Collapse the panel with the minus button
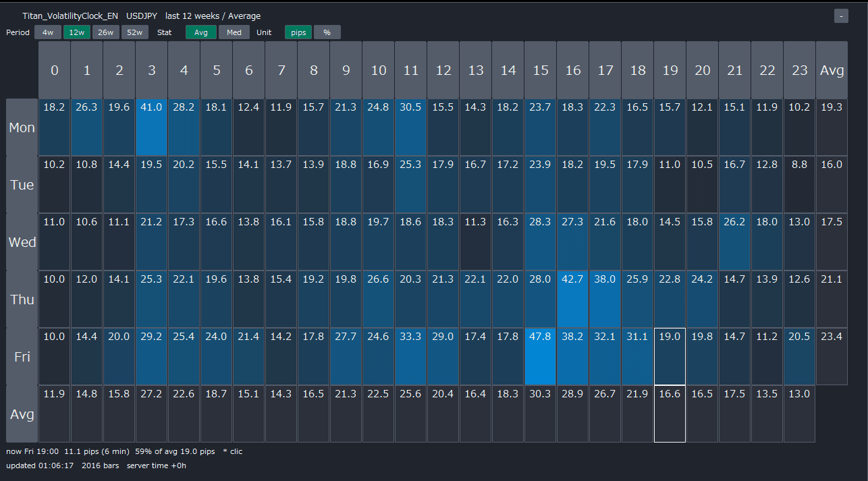This screenshot has height=481, width=868. click(x=841, y=16)
